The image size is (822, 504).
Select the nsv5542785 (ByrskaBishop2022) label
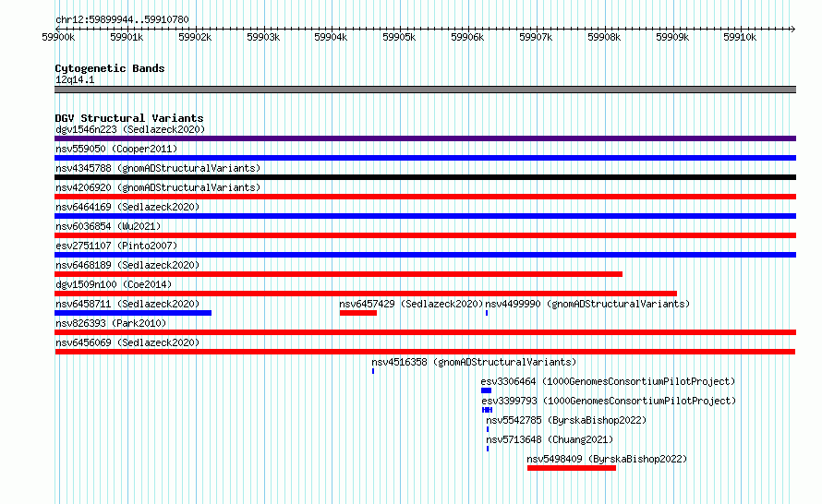coord(566,420)
